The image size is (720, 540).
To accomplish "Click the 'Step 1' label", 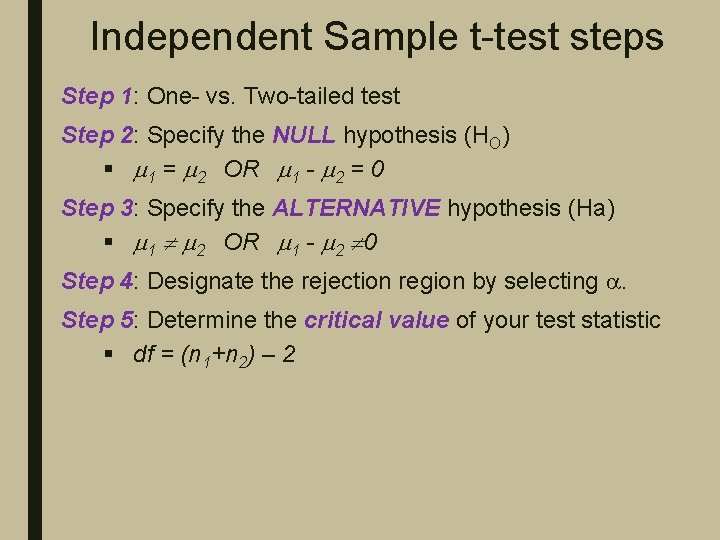I will (97, 97).
